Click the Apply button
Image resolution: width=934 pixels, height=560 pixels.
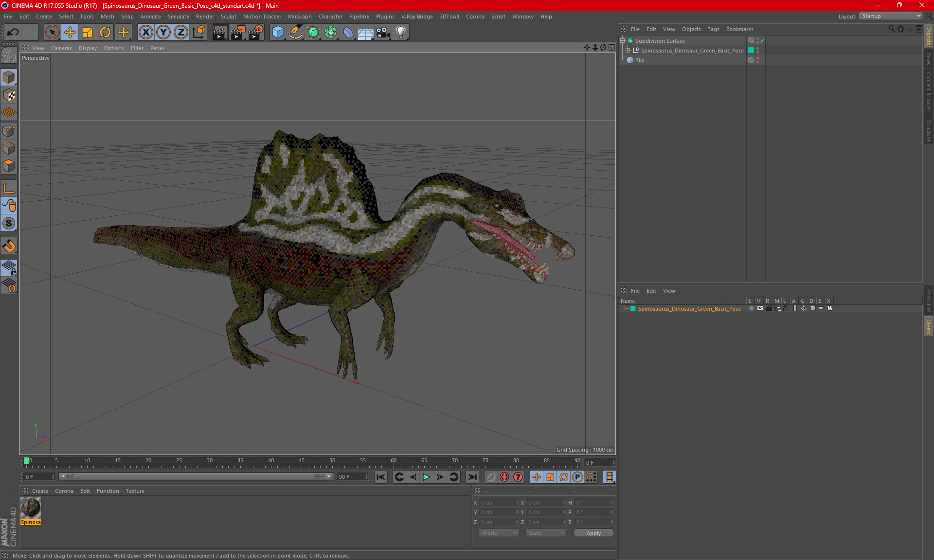click(x=593, y=533)
